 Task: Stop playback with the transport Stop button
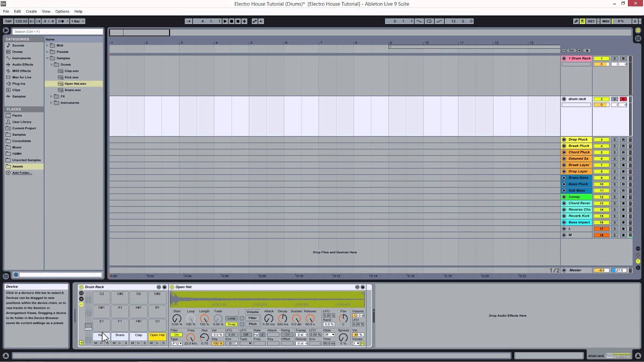coord(231,21)
